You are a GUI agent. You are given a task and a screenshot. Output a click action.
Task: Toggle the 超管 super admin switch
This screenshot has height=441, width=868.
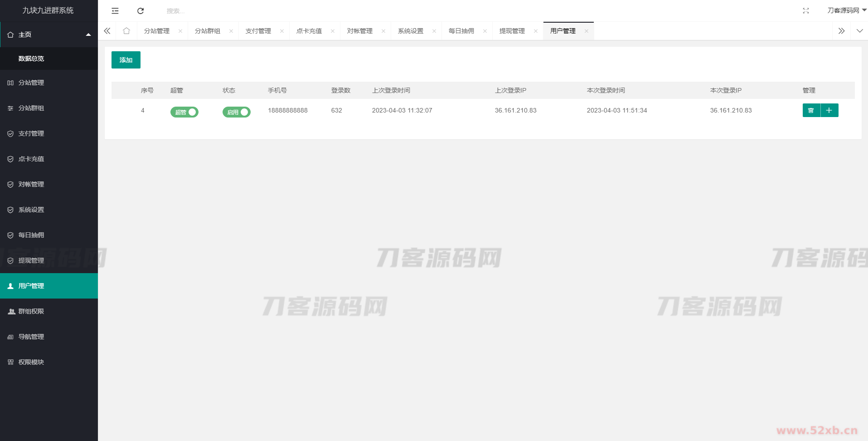pyautogui.click(x=184, y=112)
